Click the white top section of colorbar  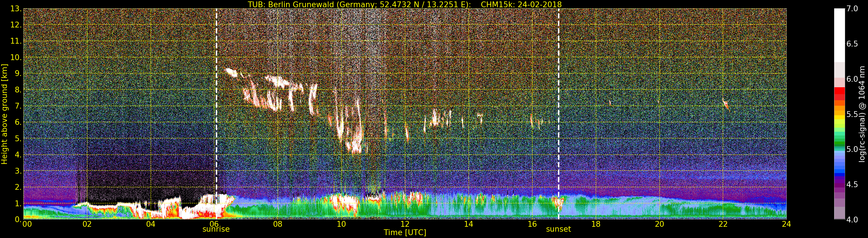(839, 35)
